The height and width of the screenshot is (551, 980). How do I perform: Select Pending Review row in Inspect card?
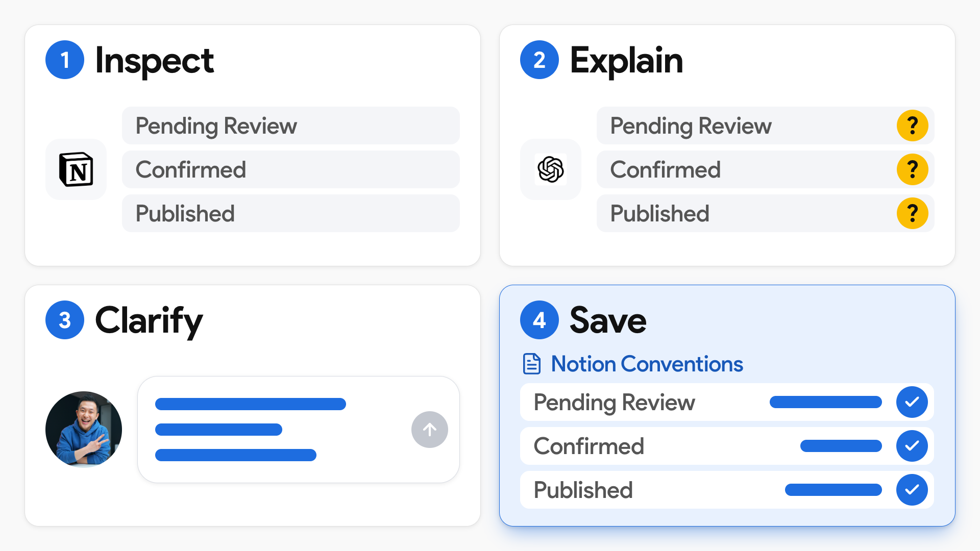[291, 126]
